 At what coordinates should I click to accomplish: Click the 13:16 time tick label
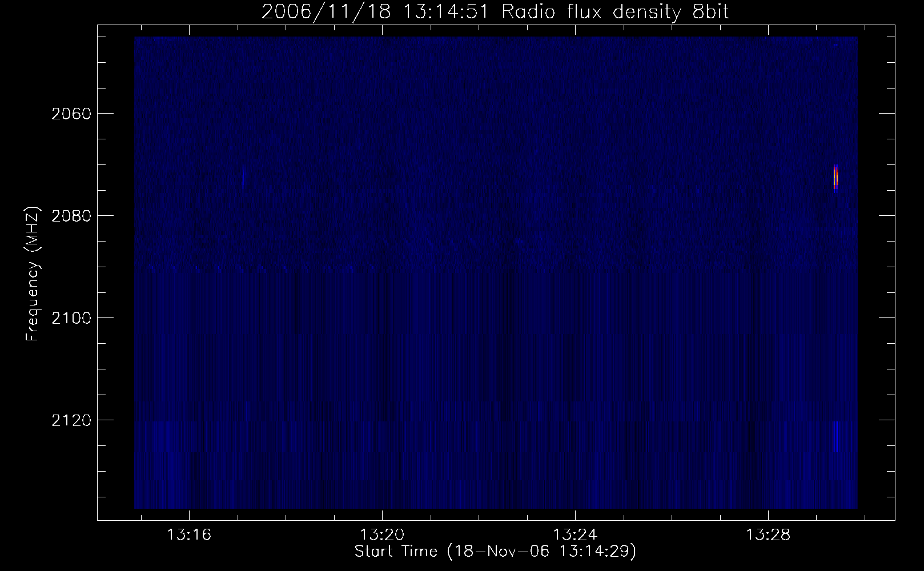[189, 535]
